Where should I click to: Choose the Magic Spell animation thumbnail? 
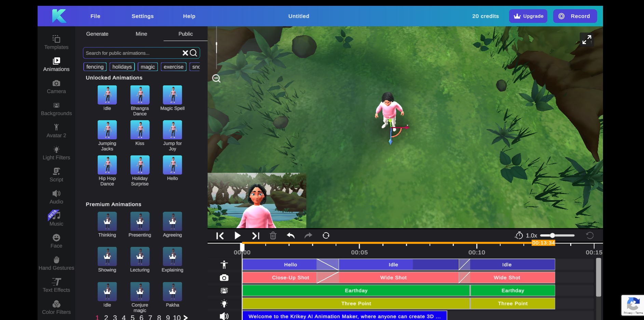(173, 95)
